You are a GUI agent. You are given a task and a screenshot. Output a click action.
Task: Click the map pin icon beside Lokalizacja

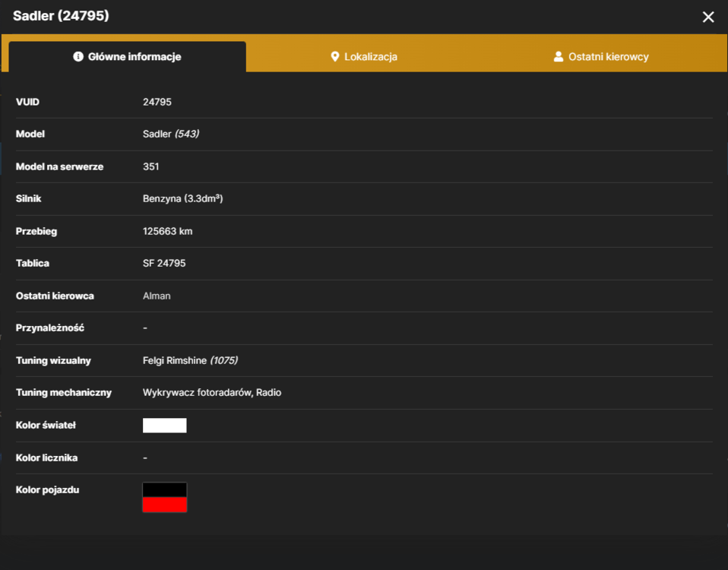coord(335,57)
